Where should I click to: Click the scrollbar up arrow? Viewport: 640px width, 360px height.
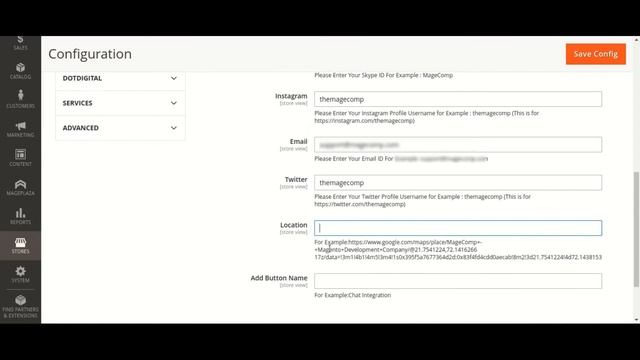(x=636, y=40)
